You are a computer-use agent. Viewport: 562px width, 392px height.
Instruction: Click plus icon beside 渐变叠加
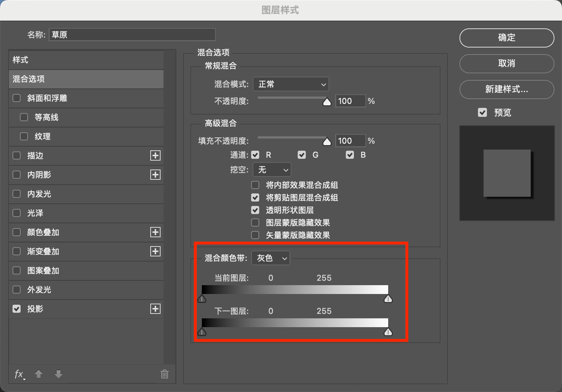[x=155, y=251]
